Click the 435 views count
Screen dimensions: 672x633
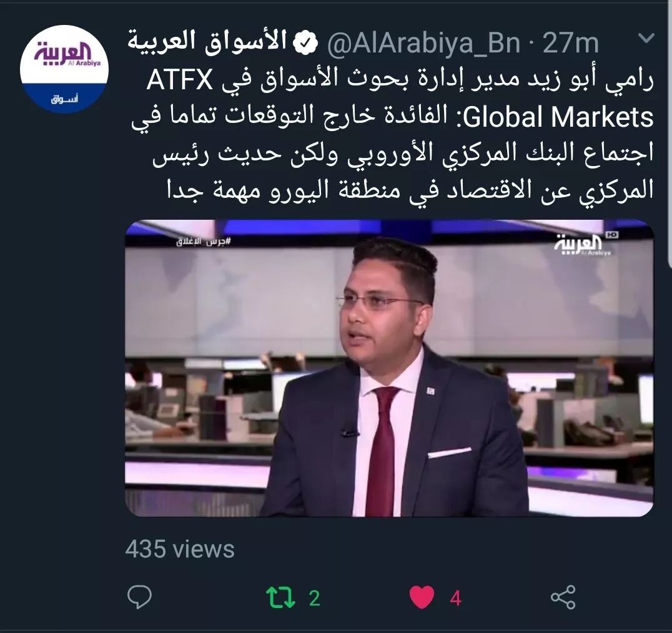coord(180,549)
